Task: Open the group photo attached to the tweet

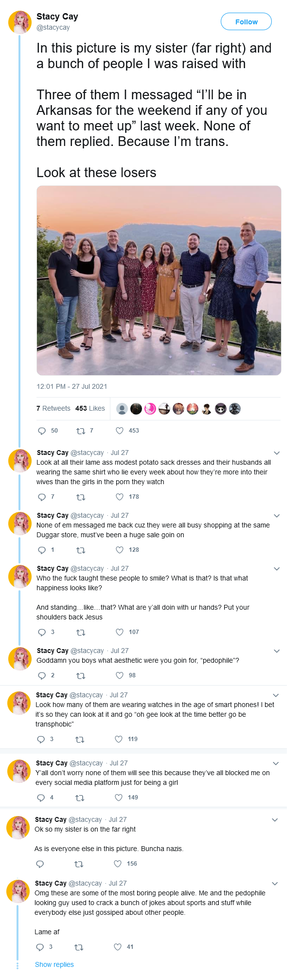Action: (x=159, y=280)
